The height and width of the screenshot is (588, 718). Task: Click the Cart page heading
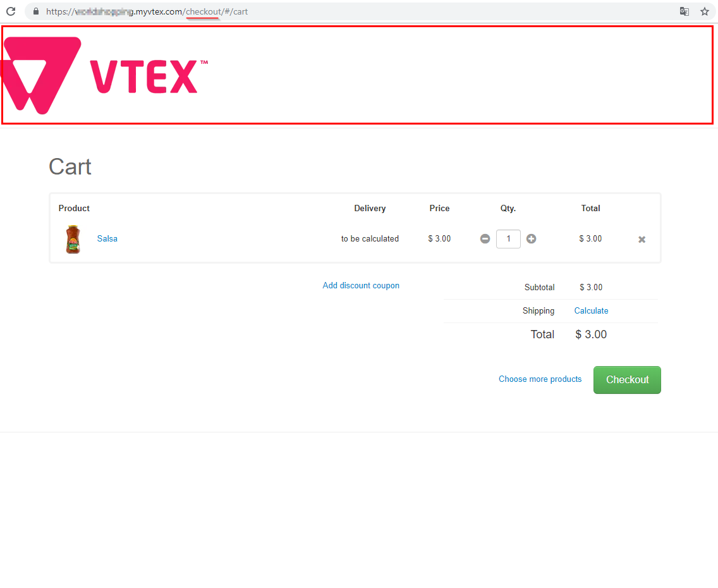[x=70, y=167]
